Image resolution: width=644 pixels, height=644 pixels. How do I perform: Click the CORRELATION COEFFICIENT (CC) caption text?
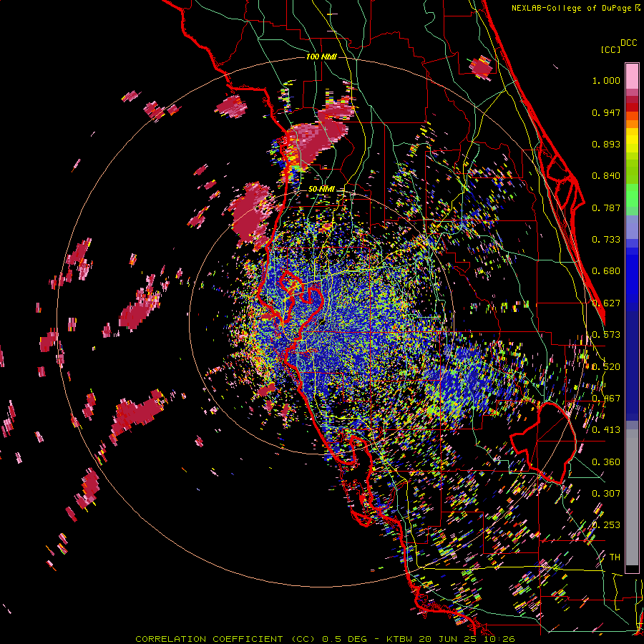225,639
